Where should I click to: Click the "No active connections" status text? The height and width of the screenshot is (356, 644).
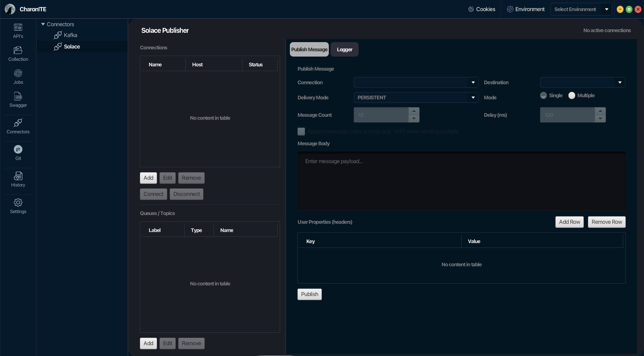(607, 30)
